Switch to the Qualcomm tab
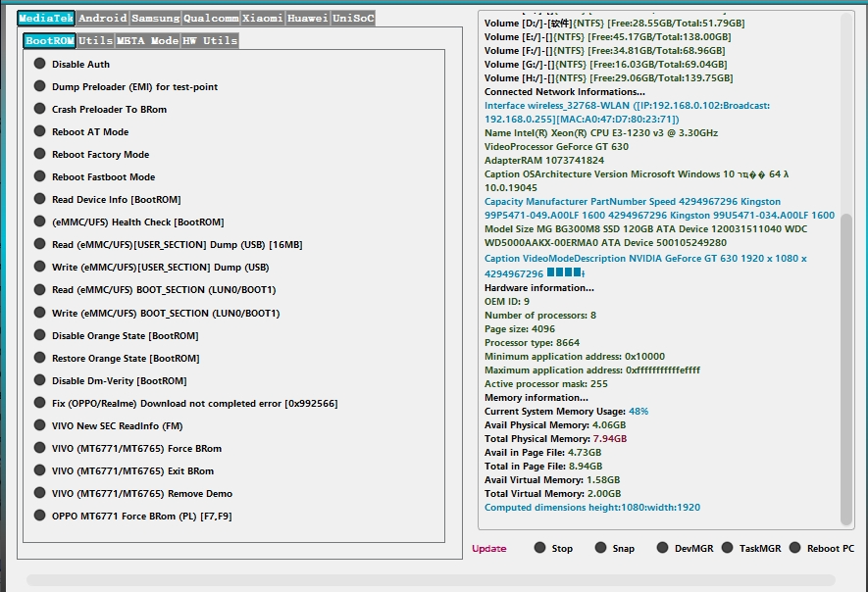The height and width of the screenshot is (592, 868). 211,19
